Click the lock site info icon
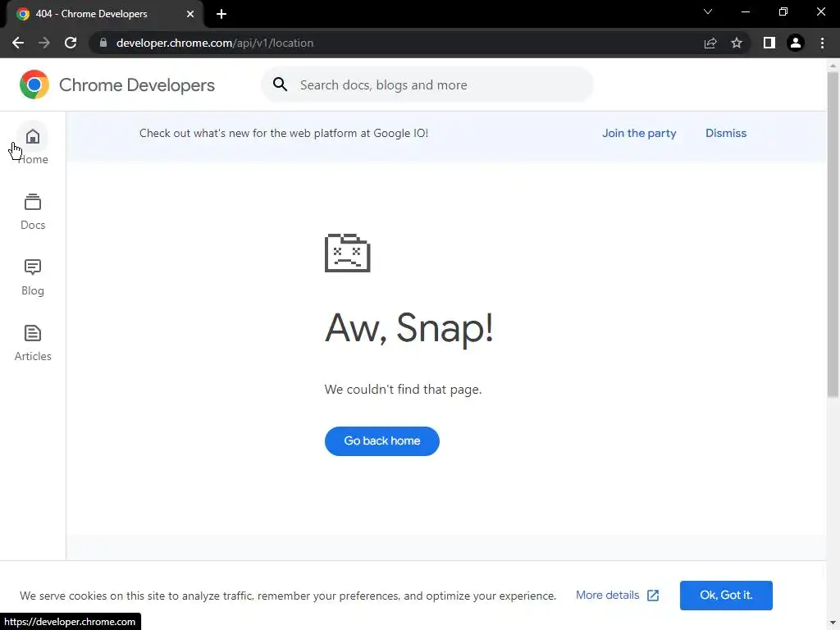840x630 pixels. click(x=103, y=43)
